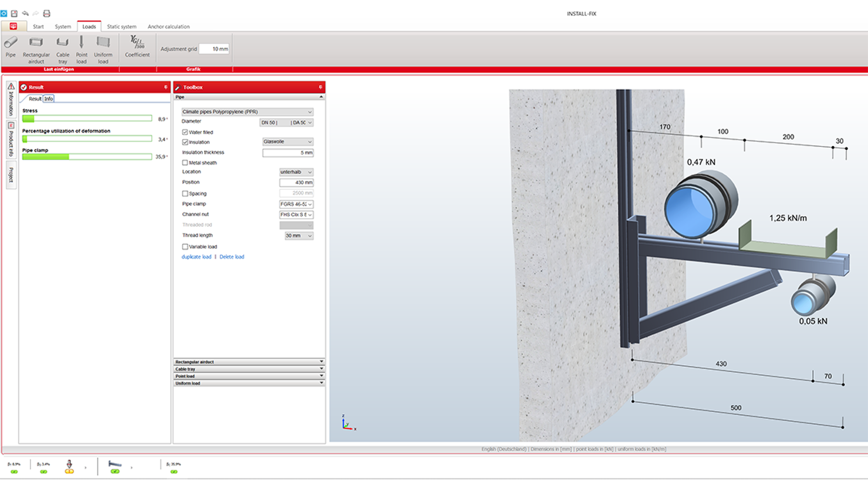Viewport: 868px width, 488px height.
Task: Click the Pipe clamp utilization bar
Action: coord(86,157)
